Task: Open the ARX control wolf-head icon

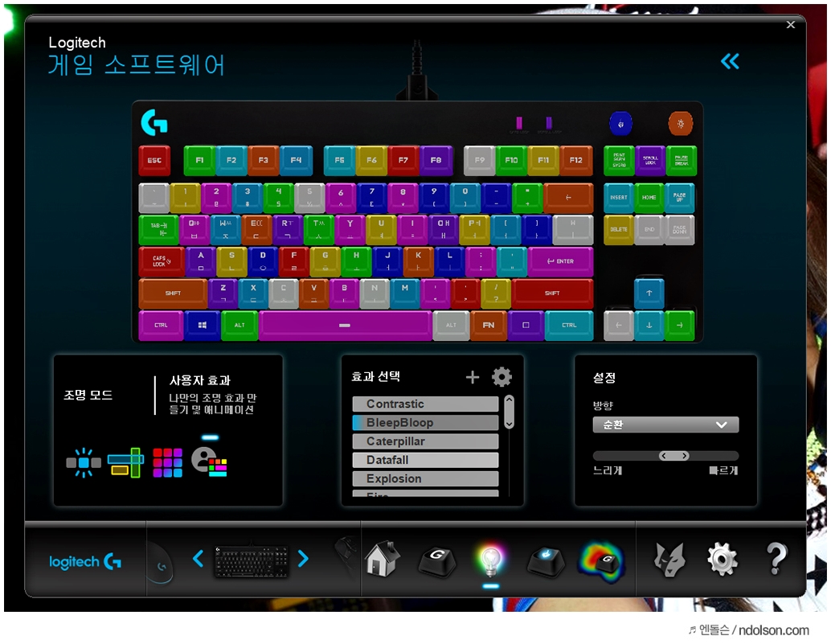Action: [669, 560]
